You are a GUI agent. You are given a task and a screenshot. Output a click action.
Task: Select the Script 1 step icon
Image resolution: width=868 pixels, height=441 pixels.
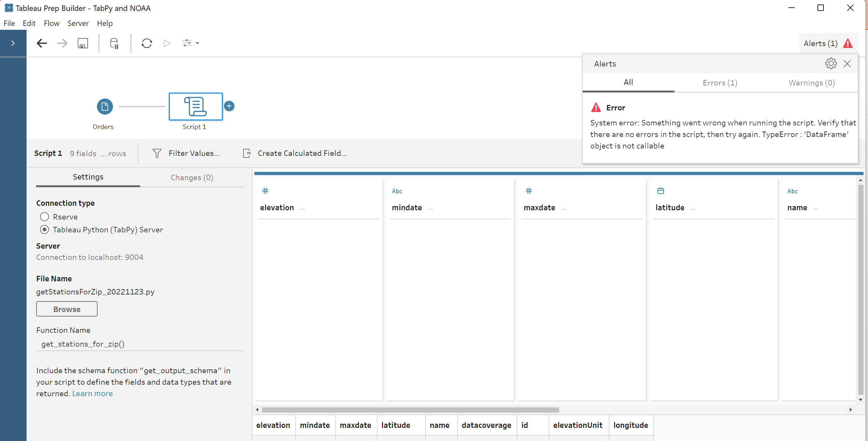(x=195, y=107)
